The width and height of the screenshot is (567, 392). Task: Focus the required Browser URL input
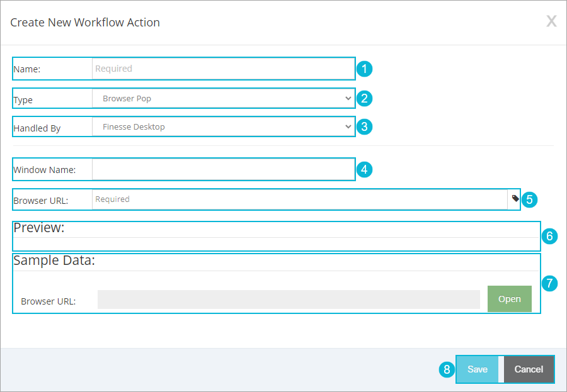300,199
